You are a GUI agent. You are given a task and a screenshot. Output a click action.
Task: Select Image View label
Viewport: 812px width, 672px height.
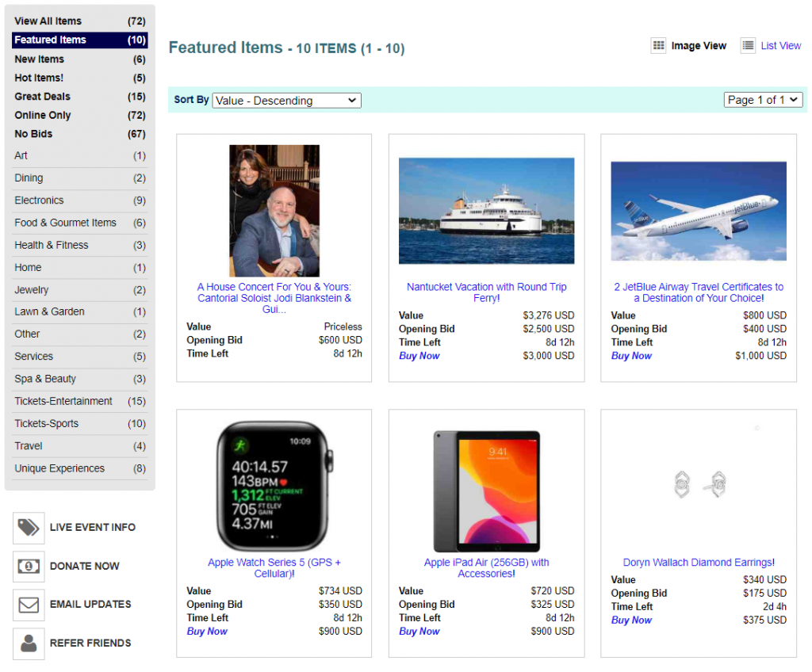(x=699, y=45)
